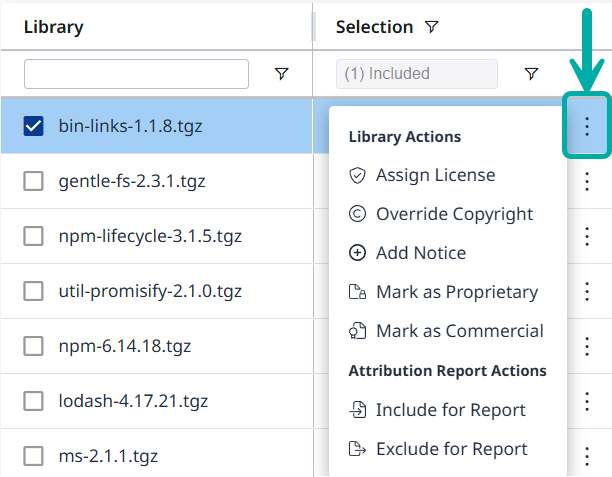Open three-dot menu for gentle-fs-2.3.1.tgz row

coord(587,181)
